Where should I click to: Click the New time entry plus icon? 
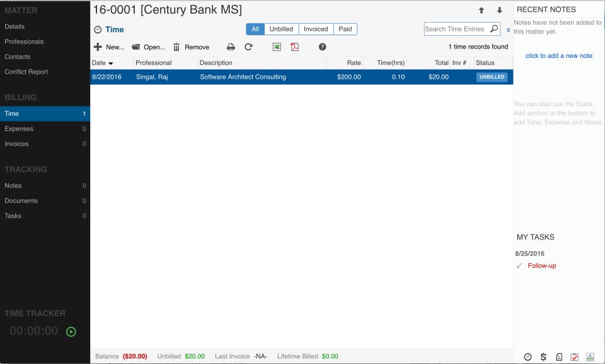[98, 47]
